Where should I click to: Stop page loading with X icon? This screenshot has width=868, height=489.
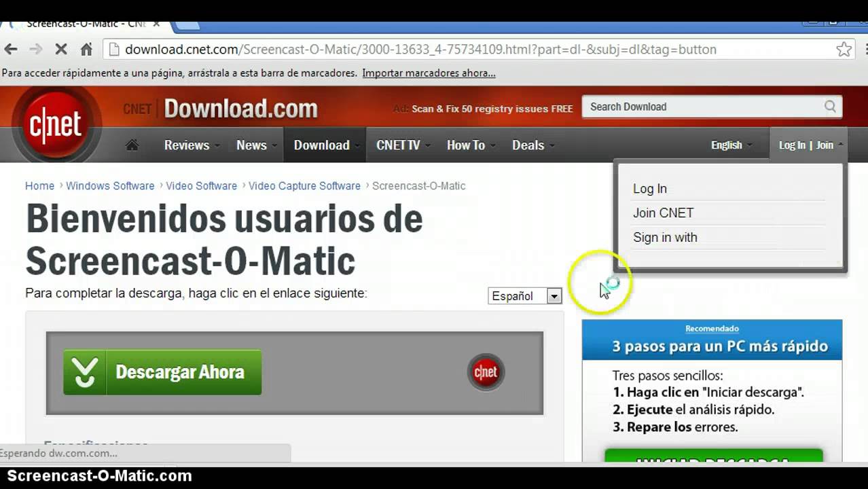[61, 49]
